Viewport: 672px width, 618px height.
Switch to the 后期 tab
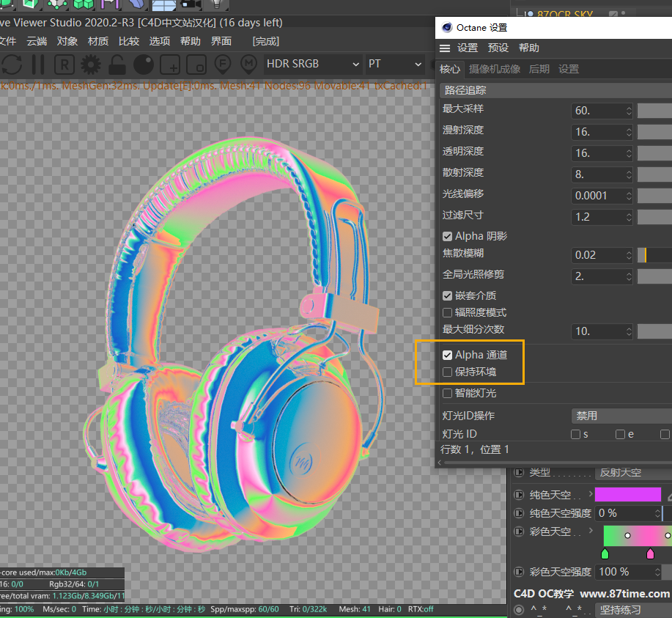tap(539, 69)
